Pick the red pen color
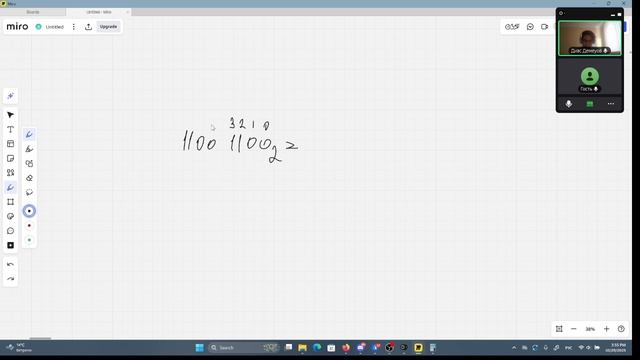The image size is (640, 360). 29,226
